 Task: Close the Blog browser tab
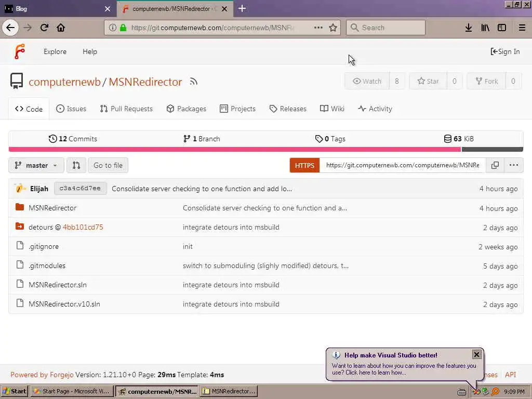tap(108, 9)
